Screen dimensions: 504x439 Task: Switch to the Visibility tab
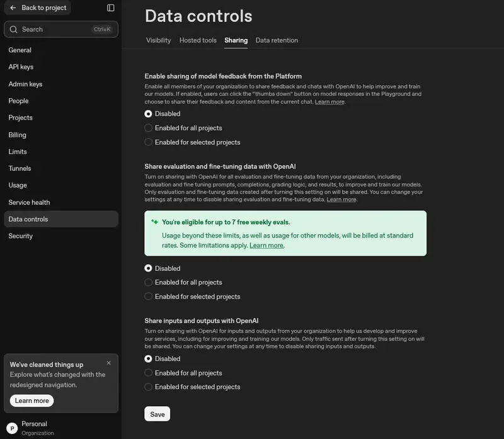tap(159, 40)
